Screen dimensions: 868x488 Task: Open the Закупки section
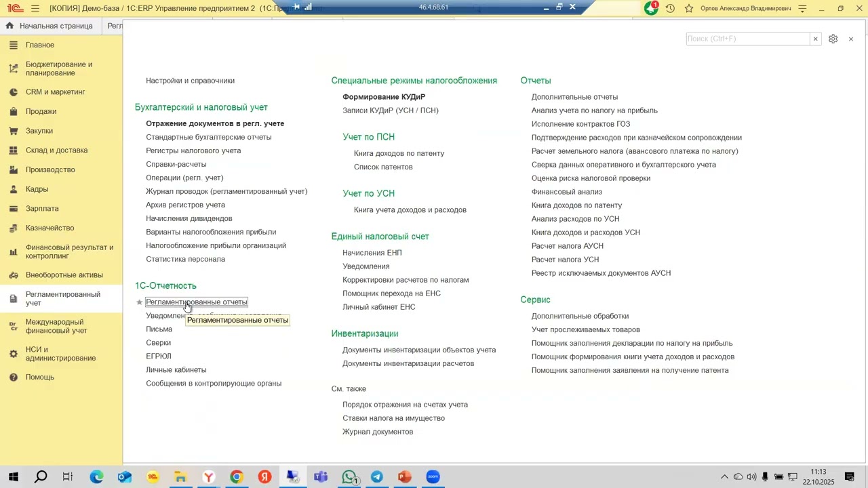pos(39,131)
